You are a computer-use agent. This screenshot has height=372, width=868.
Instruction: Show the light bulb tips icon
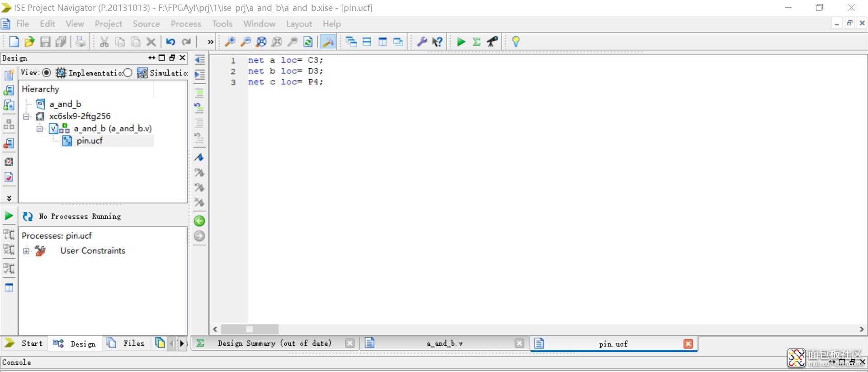pyautogui.click(x=516, y=42)
